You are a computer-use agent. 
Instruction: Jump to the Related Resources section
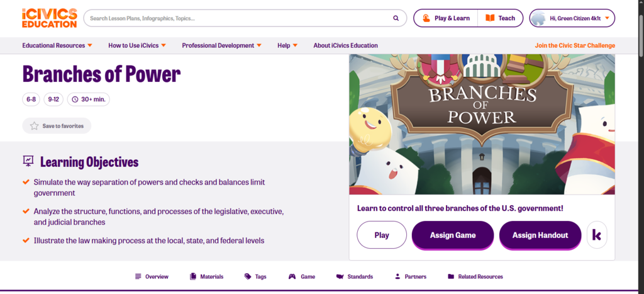(475, 277)
